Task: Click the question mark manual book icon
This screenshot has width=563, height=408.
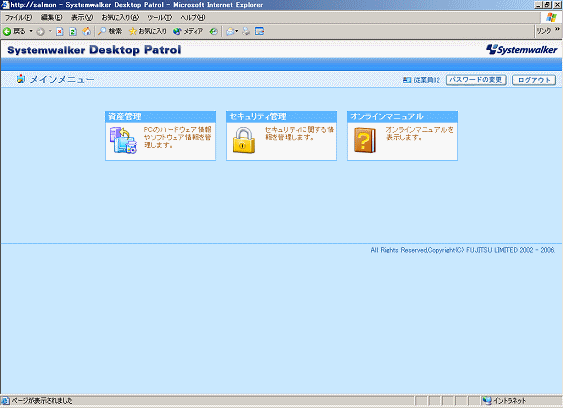Action: coord(365,140)
